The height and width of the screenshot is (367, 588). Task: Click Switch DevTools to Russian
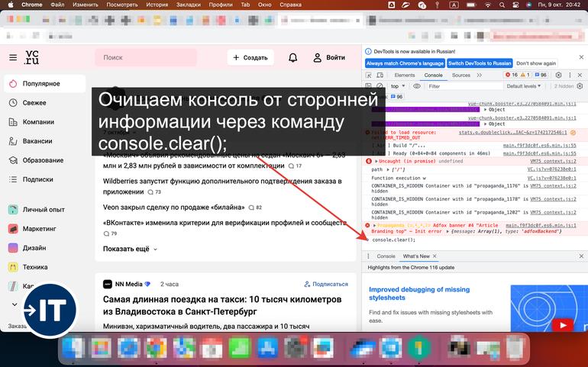pos(480,63)
